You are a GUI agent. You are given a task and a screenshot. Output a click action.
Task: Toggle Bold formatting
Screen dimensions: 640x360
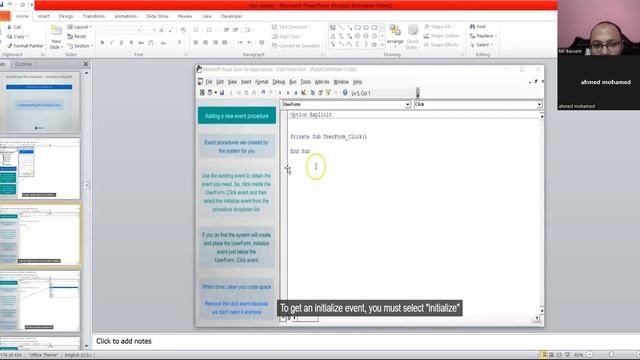102,42
